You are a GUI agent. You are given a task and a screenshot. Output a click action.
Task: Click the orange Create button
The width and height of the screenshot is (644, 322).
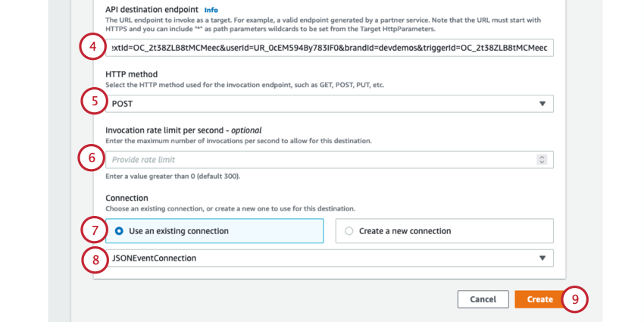pos(539,299)
